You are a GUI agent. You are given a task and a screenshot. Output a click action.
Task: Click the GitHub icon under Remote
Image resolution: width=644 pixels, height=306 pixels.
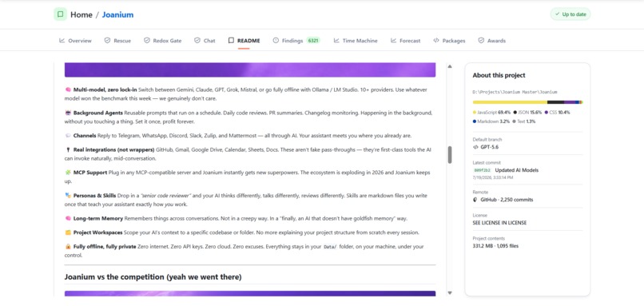(475, 200)
